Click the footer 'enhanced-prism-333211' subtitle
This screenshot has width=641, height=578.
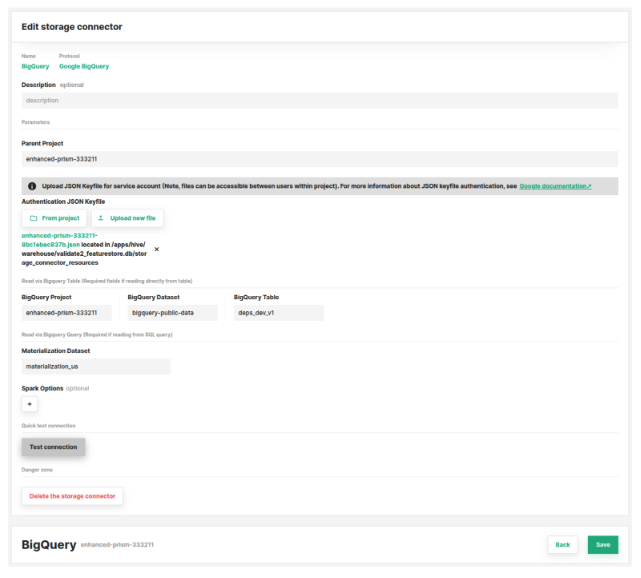117,545
